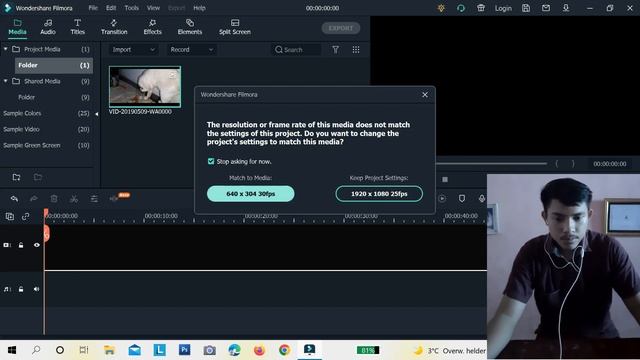Expand the Record dropdown

point(191,49)
